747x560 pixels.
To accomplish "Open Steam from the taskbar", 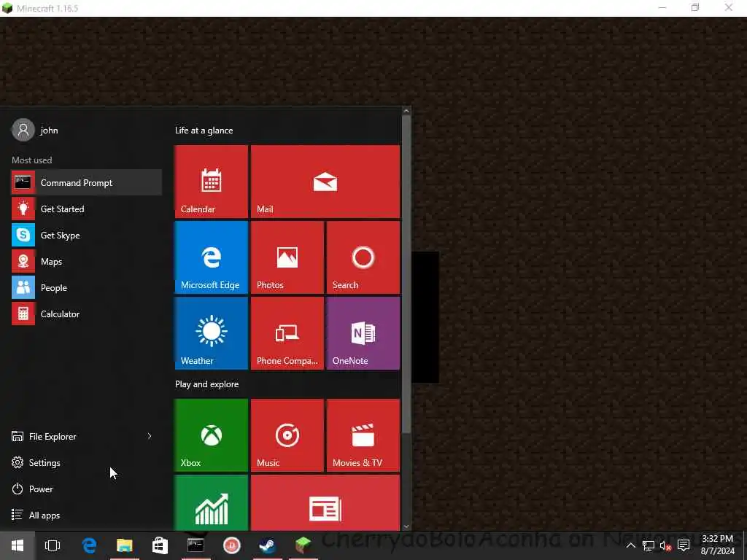I will coord(267,545).
